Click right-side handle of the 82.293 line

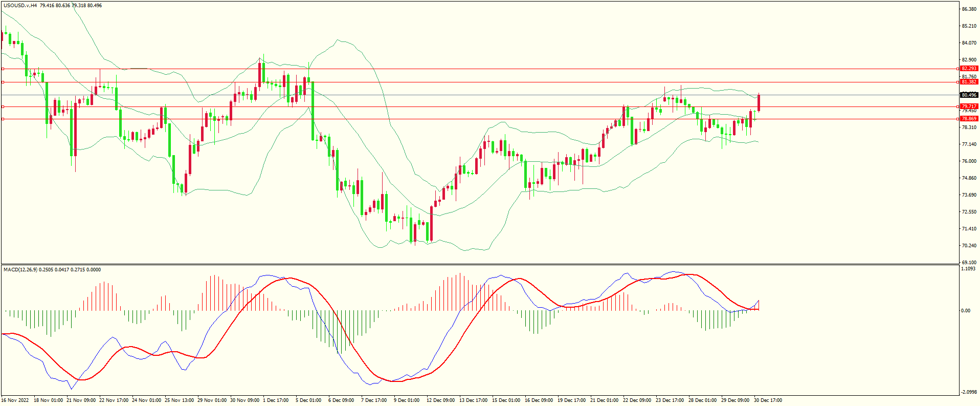click(x=957, y=69)
